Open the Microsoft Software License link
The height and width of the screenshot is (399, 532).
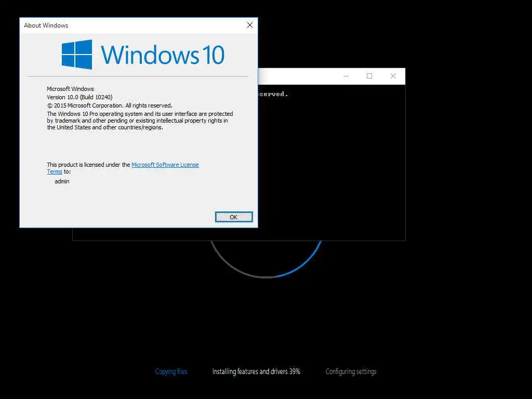165,165
